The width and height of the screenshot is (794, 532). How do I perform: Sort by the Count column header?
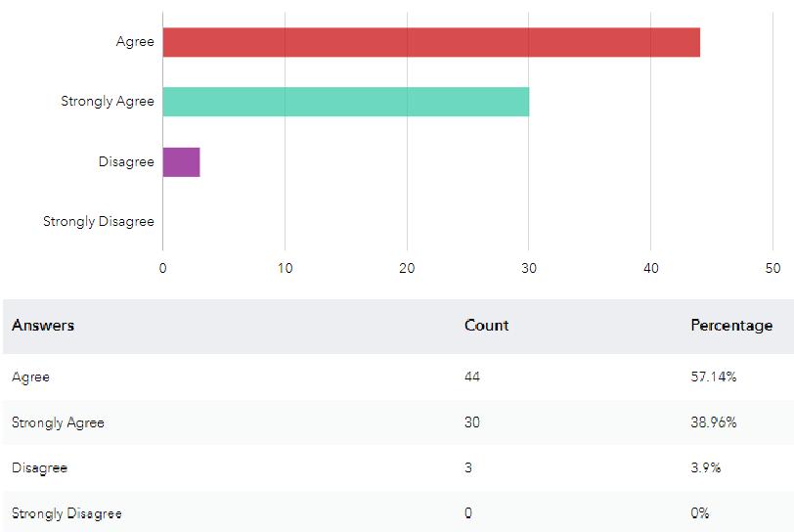point(486,326)
